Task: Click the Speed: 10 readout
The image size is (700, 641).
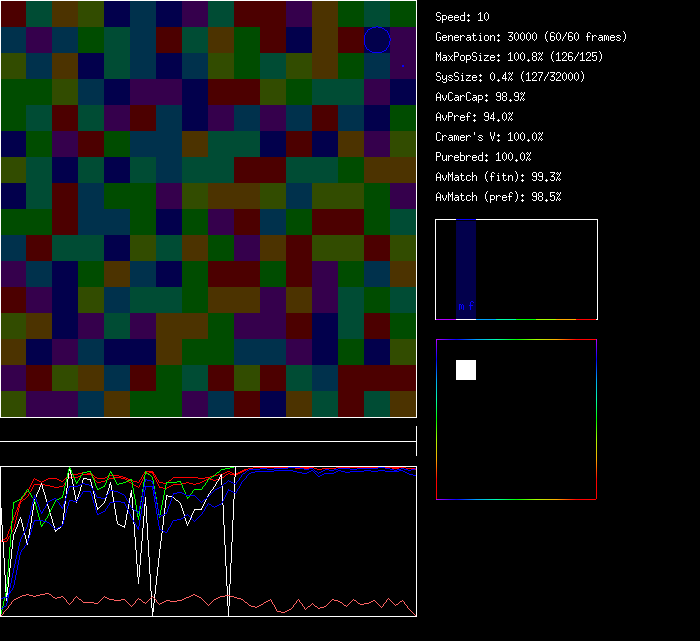Action: [x=463, y=17]
